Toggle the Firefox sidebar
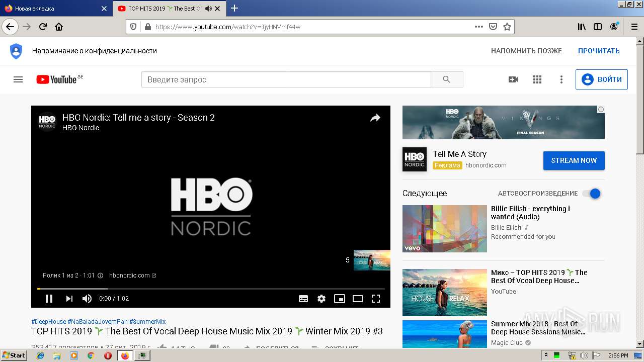Image resolution: width=644 pixels, height=362 pixels. tap(598, 27)
